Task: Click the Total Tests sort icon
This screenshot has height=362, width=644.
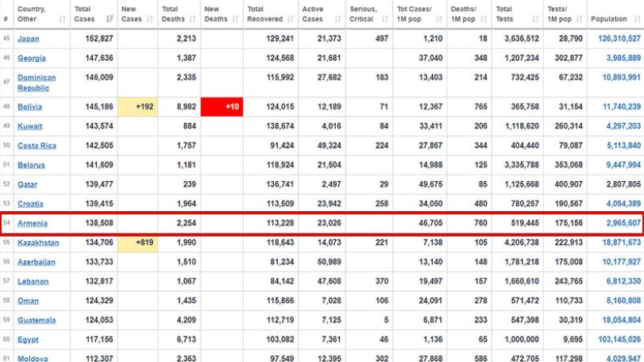Action: 535,19
